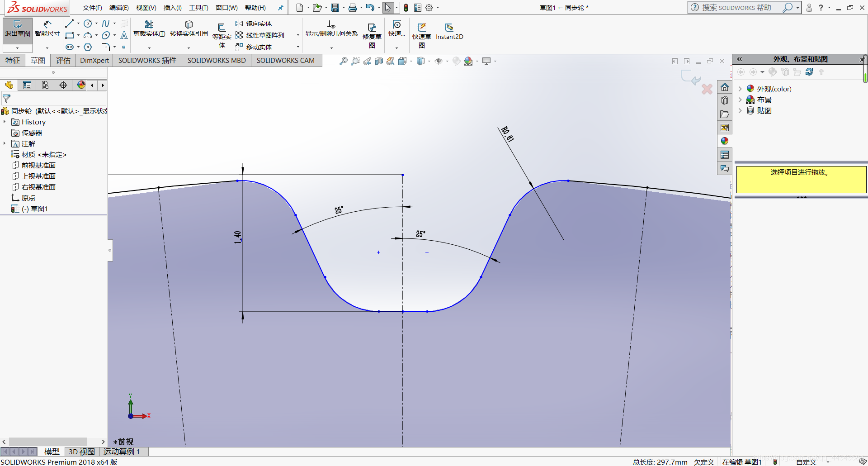Viewport: 868px width, 466px height.
Task: Click Convert Entities (转换实体引用) icon
Action: (x=189, y=28)
